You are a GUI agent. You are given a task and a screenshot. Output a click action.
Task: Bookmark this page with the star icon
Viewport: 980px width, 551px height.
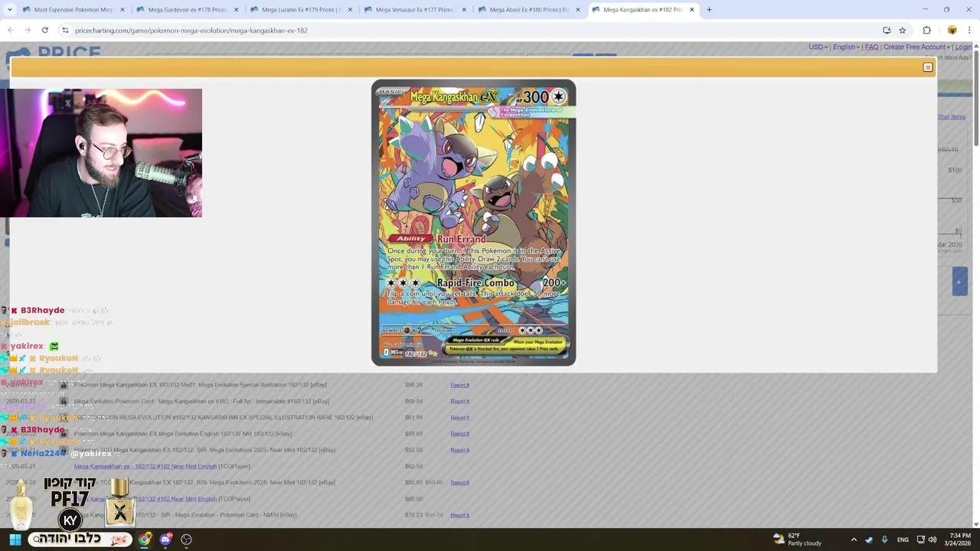click(x=903, y=30)
